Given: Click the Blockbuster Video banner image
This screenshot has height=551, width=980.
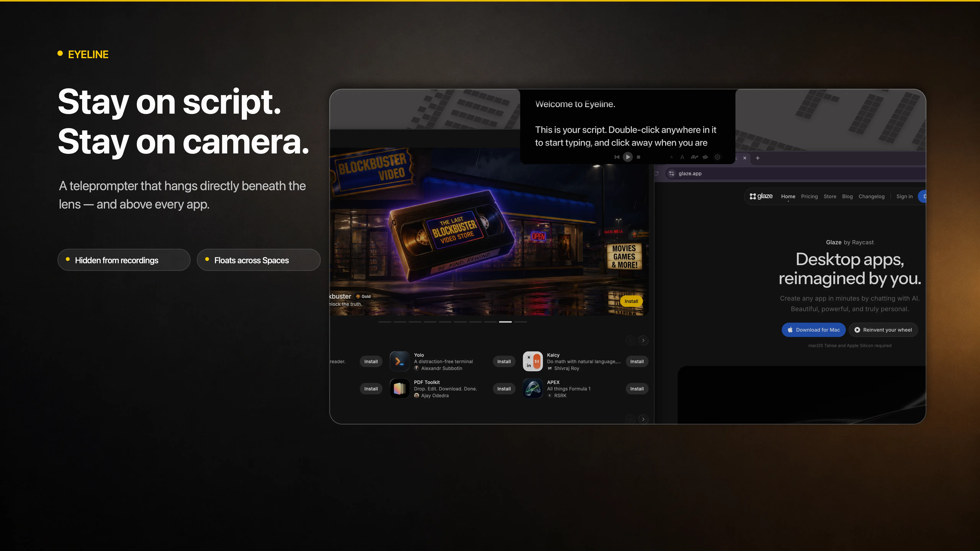Looking at the screenshot, I should click(x=489, y=231).
